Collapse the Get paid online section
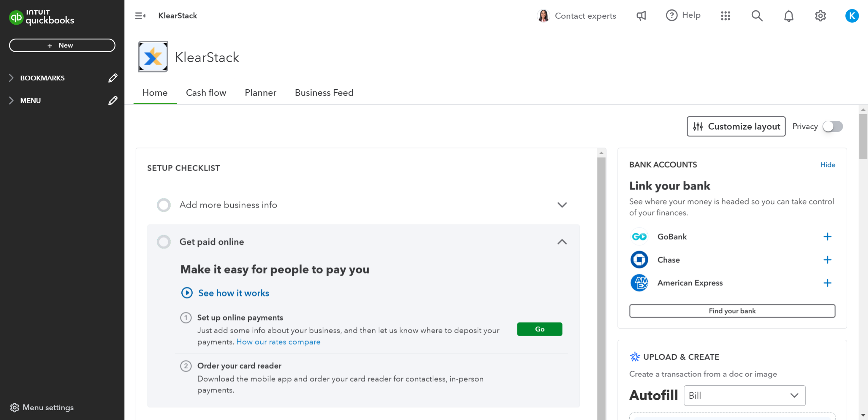 tap(562, 242)
